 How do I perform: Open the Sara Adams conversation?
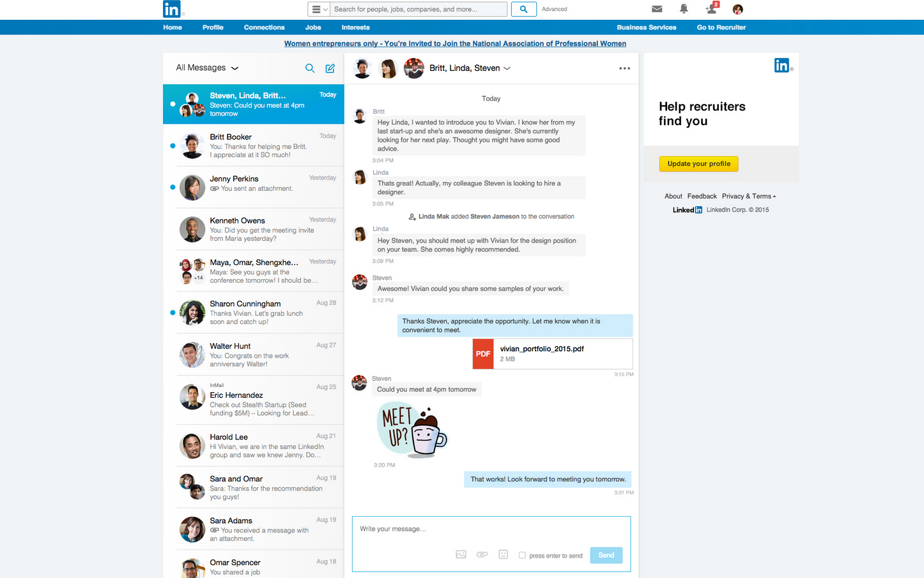(x=254, y=529)
